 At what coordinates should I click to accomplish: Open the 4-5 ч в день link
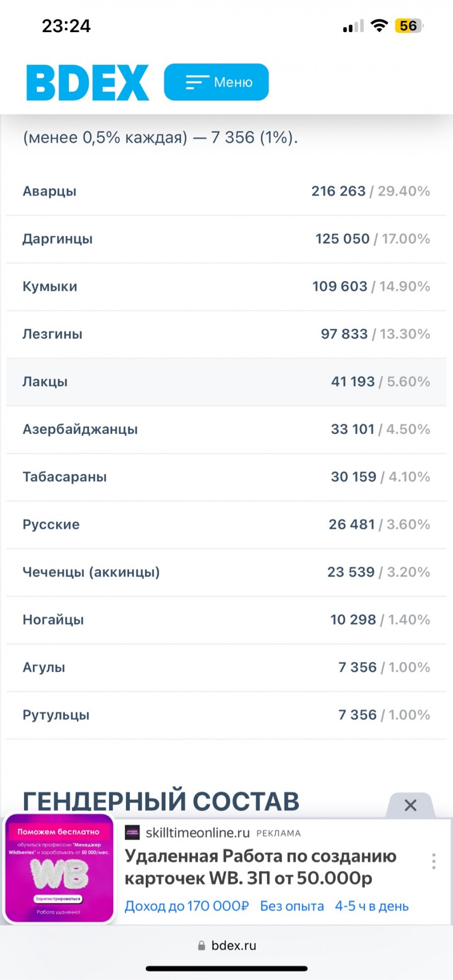[x=372, y=906]
